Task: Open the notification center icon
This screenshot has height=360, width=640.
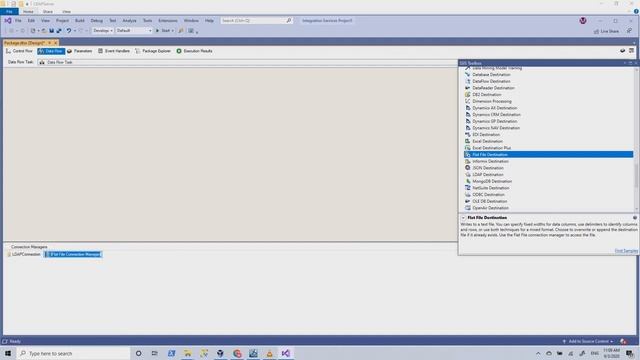Action: [x=630, y=353]
